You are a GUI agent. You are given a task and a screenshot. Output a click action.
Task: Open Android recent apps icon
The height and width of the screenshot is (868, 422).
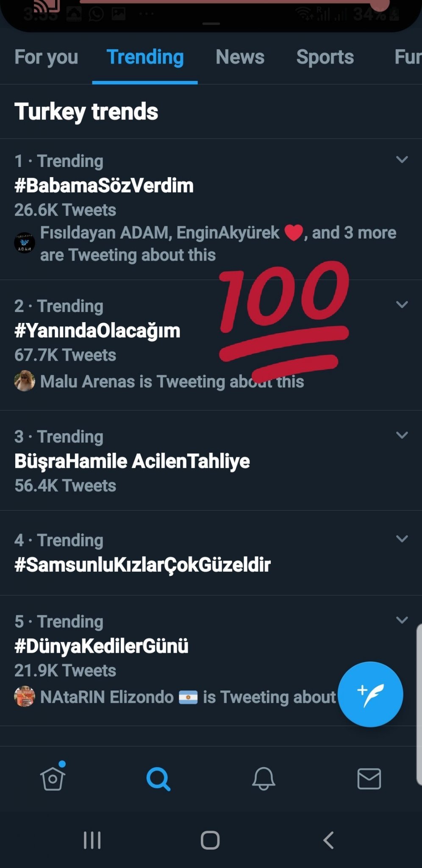click(92, 840)
